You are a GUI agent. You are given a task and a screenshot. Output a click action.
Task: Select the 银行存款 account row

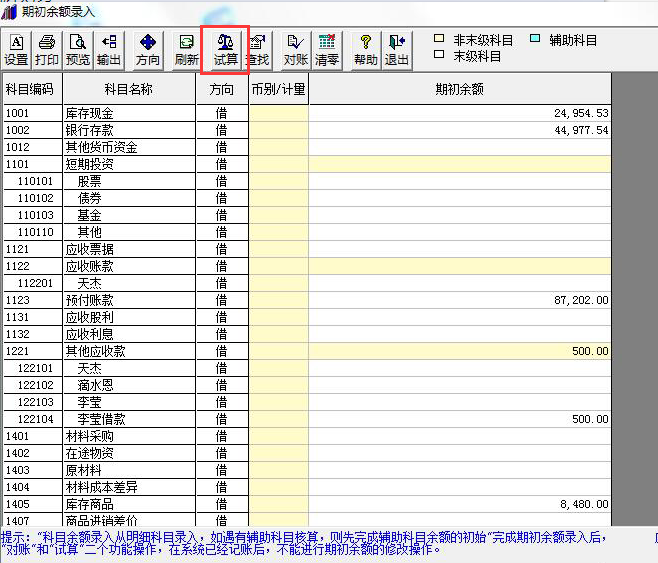pos(129,130)
